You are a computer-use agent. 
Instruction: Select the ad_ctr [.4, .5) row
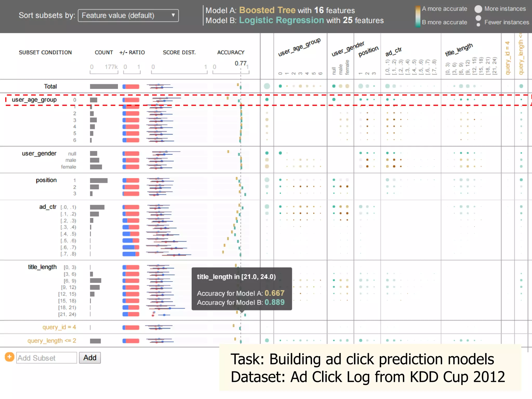pos(68,234)
